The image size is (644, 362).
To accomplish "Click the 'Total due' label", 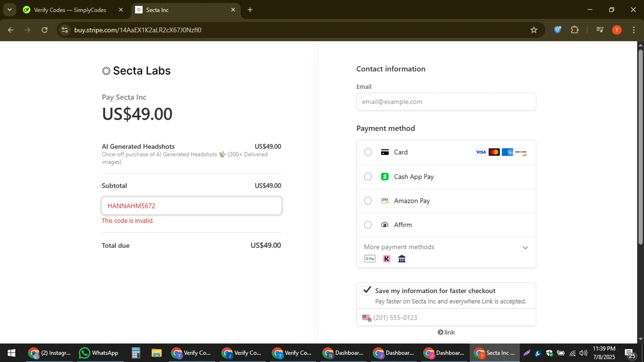I will coord(115,246).
